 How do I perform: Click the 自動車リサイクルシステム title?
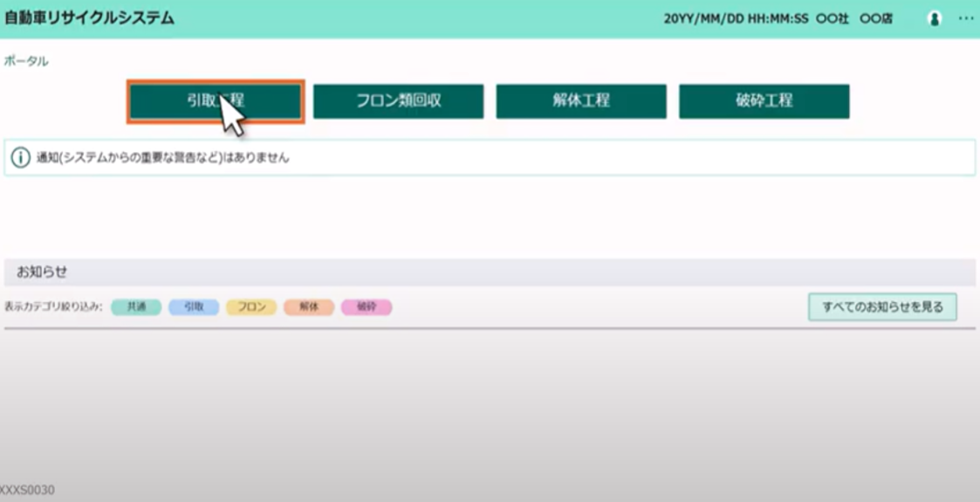click(89, 18)
